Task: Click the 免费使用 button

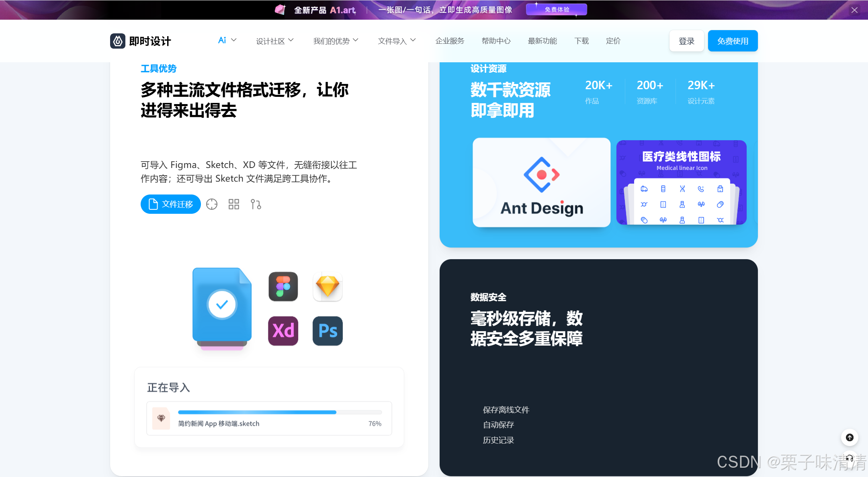Action: click(733, 41)
